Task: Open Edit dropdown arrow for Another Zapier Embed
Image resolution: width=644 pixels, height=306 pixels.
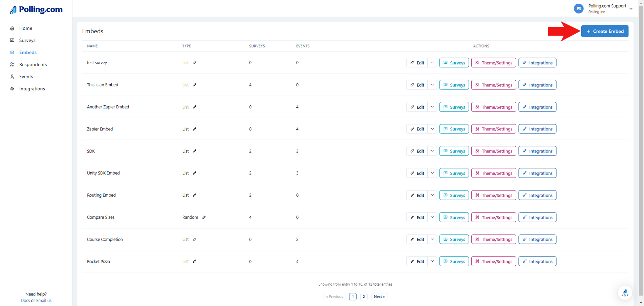Action: 432,107
